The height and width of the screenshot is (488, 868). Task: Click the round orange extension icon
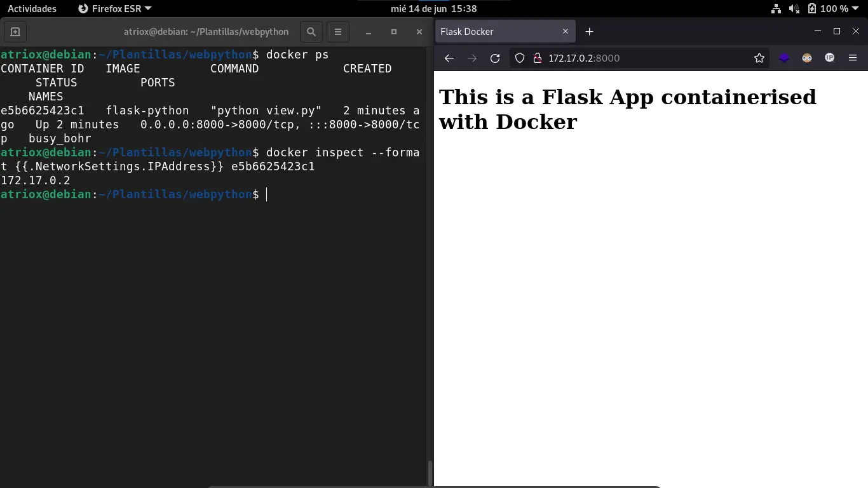[x=807, y=58]
